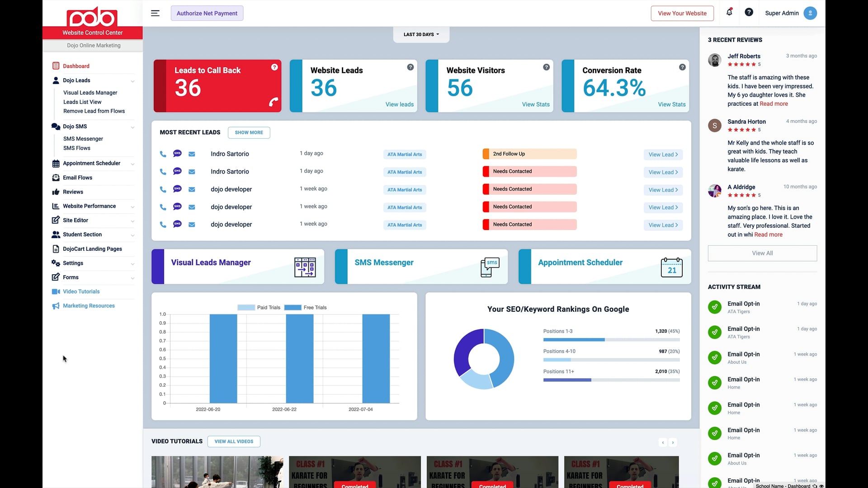
Task: Click Appointment Scheduler calendar icon on card
Action: tap(672, 267)
